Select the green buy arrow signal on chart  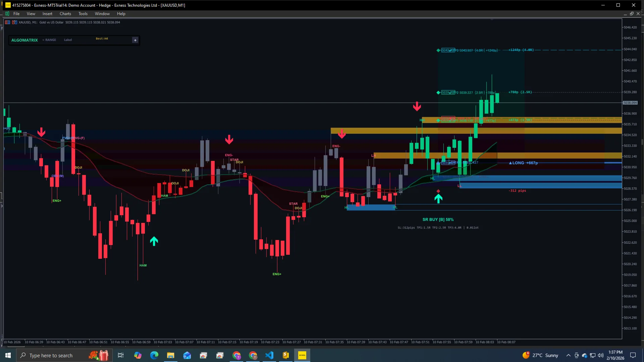[438, 198]
